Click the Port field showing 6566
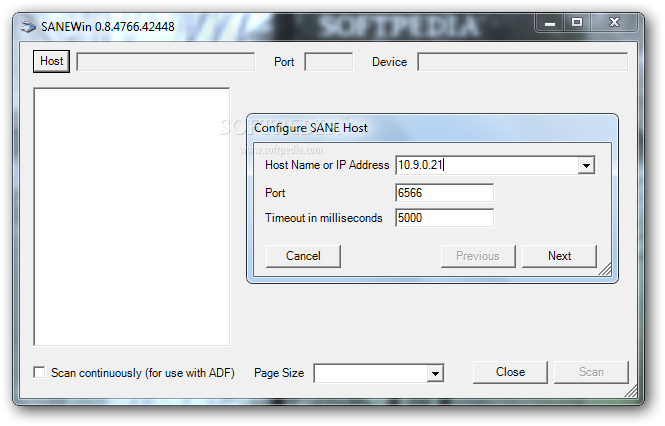This screenshot has width=665, height=426. click(444, 193)
